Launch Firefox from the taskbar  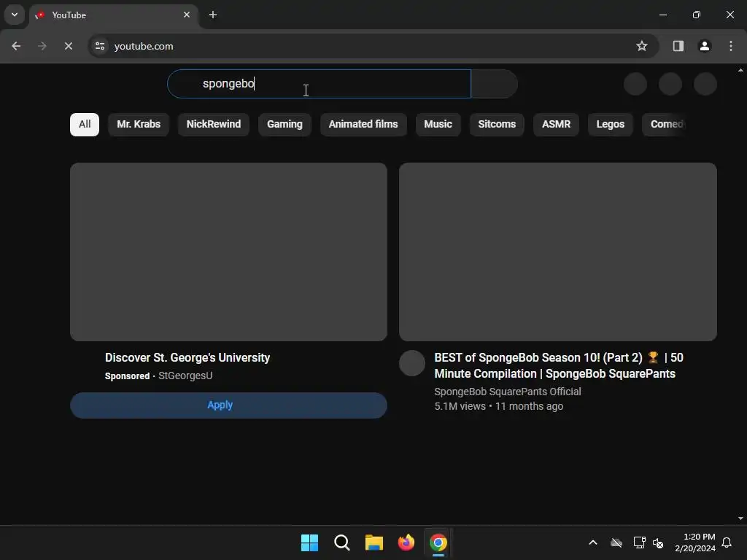(x=406, y=542)
